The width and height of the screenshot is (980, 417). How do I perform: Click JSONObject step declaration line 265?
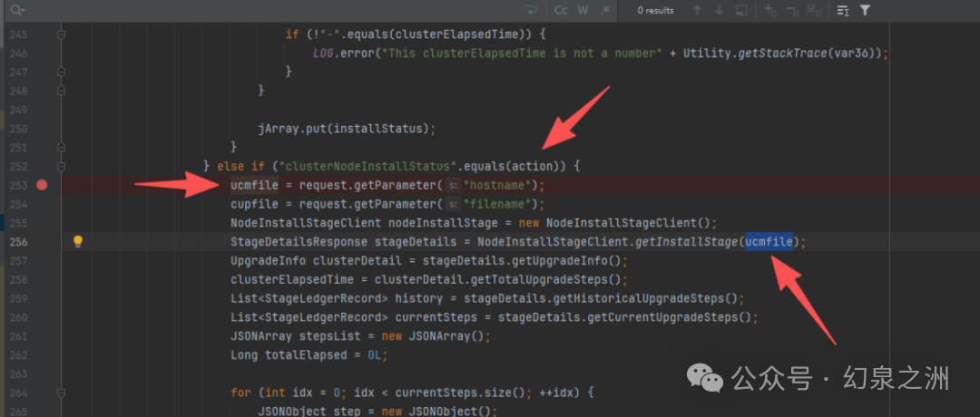point(377,411)
